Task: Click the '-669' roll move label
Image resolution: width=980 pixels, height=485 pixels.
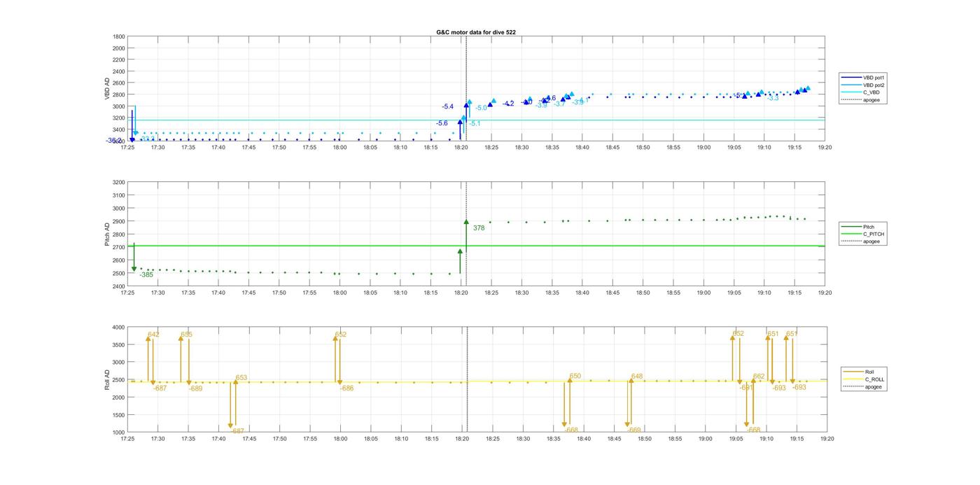Action: [x=634, y=430]
